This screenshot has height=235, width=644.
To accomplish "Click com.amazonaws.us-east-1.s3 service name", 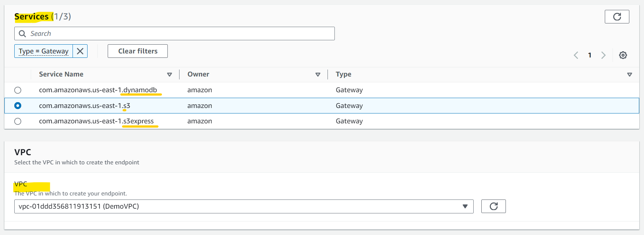I will tap(85, 106).
